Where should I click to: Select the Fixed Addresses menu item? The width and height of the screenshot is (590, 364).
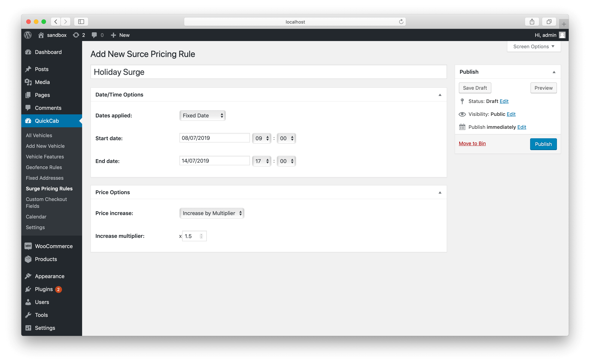pyautogui.click(x=45, y=177)
